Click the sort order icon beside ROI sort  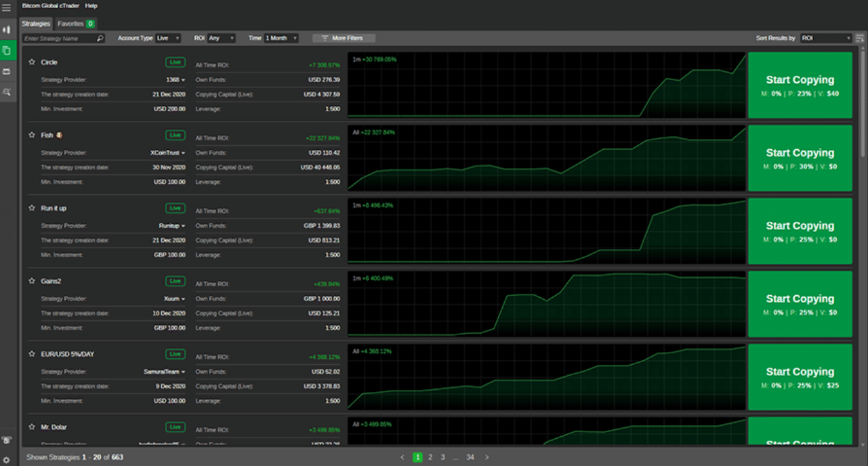[859, 39]
